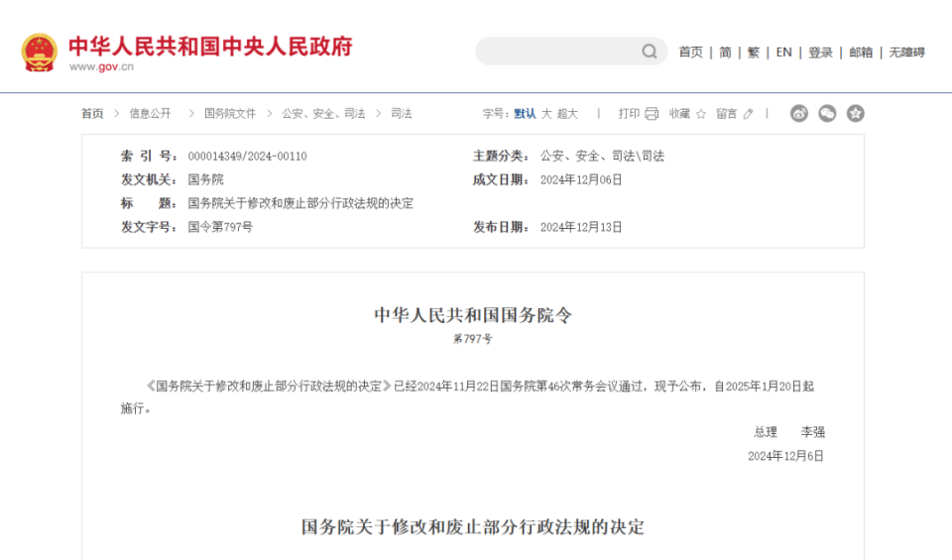Click the 发文字号 label
952x560 pixels.
[150, 227]
